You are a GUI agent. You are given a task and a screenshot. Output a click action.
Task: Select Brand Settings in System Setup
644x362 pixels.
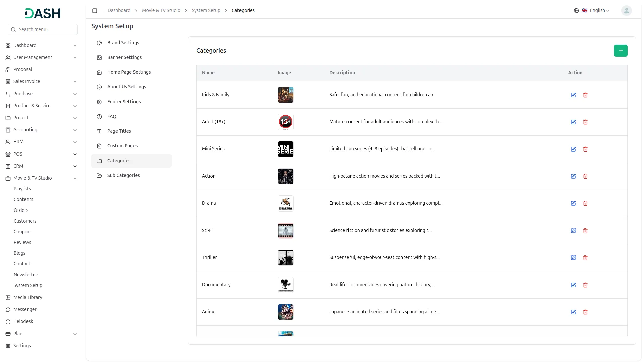point(123,43)
